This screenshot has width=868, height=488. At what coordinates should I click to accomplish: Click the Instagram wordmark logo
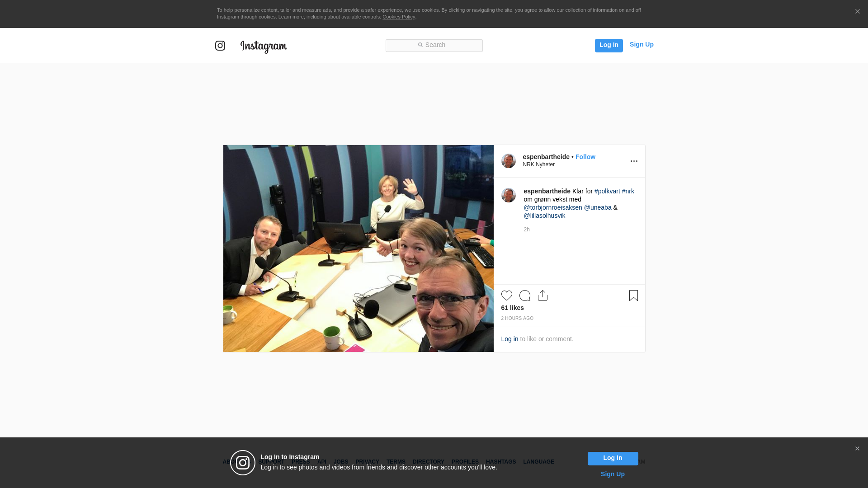264,46
